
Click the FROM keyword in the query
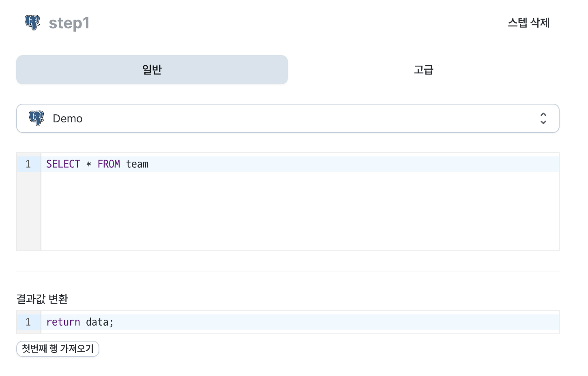(109, 164)
